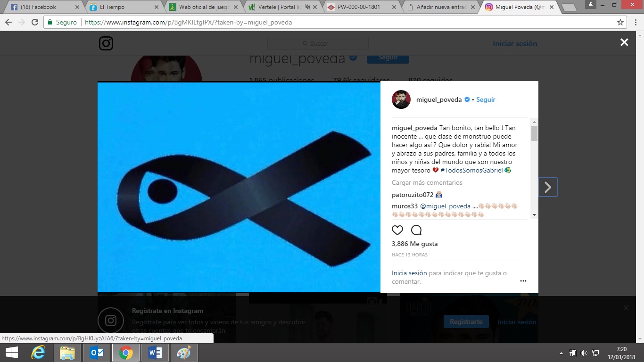Show hidden system tray icons

click(561, 353)
